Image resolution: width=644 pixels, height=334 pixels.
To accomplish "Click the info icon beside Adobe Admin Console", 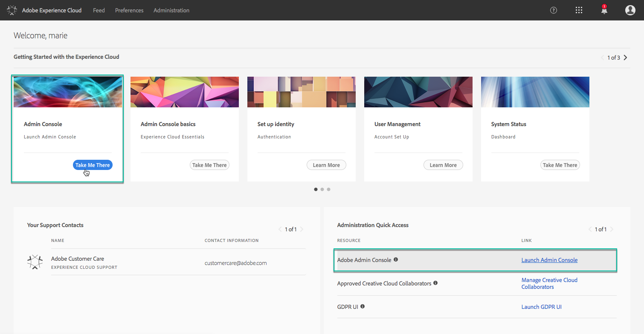I will coord(396,259).
